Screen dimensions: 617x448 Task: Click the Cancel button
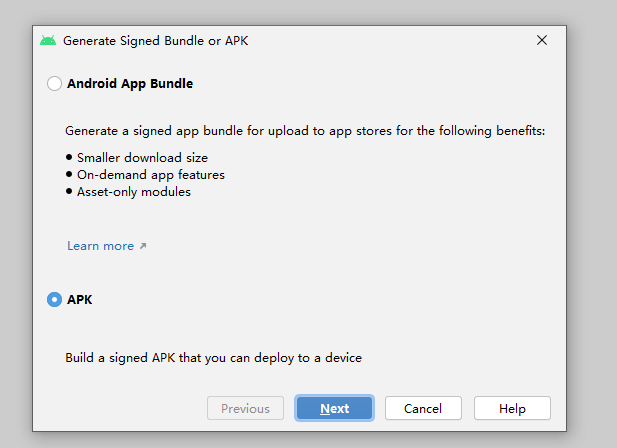423,408
